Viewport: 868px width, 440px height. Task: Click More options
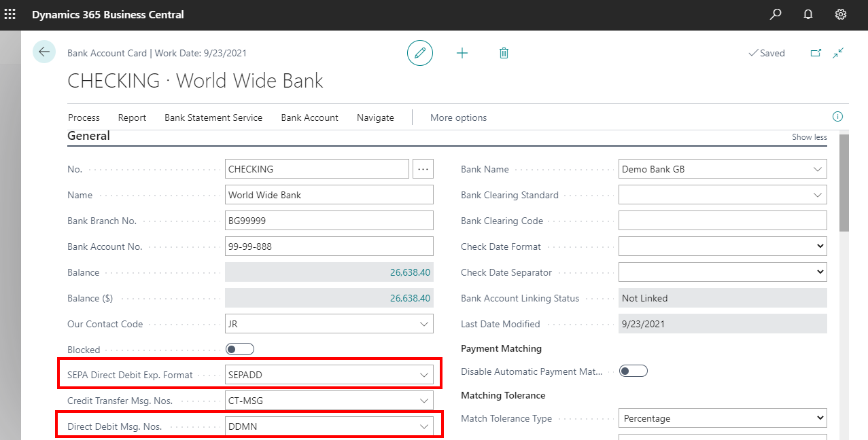point(458,117)
